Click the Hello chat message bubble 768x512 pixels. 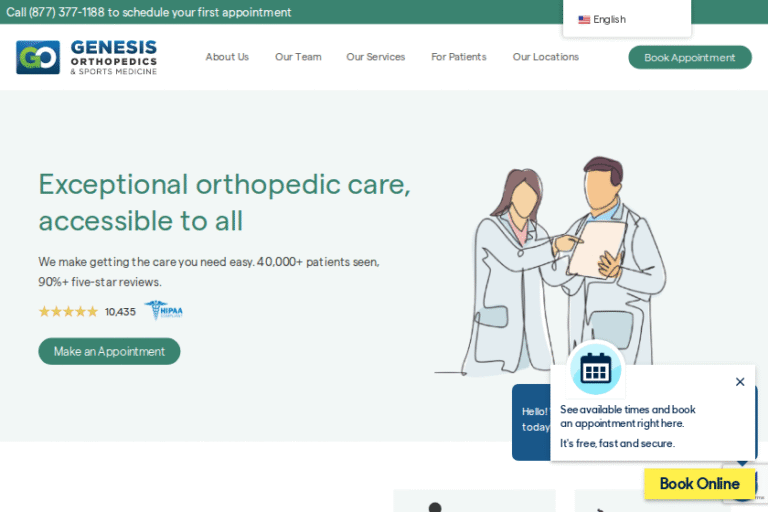point(532,419)
